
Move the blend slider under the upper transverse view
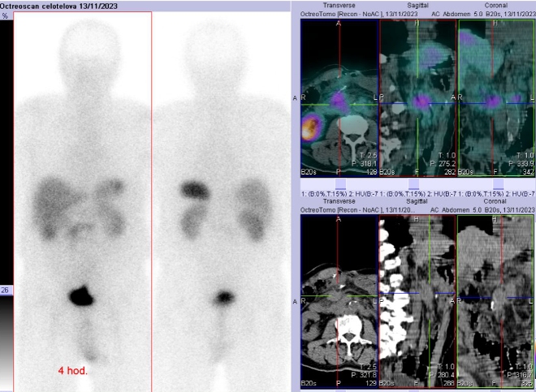340,184
